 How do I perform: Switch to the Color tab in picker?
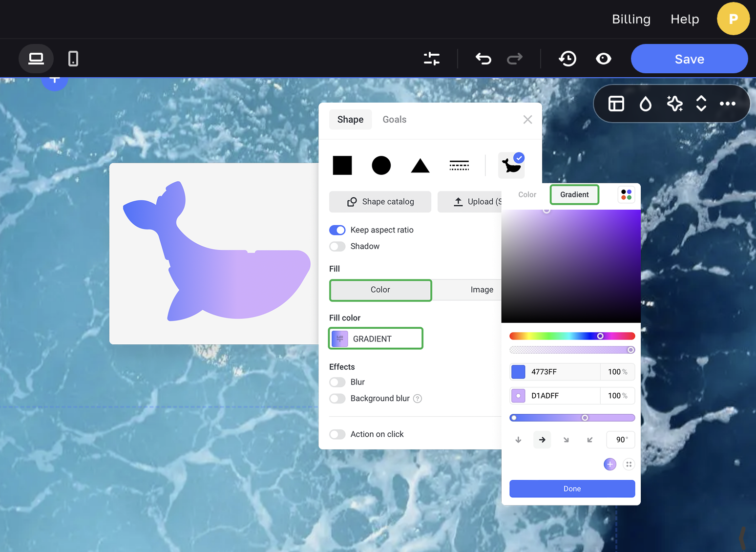point(527,194)
